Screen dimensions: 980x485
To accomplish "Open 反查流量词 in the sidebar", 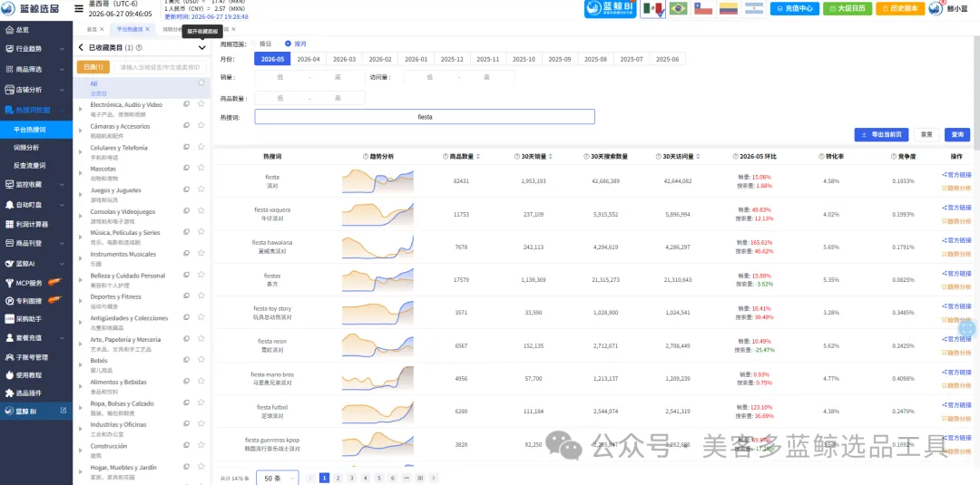I will [x=29, y=165].
